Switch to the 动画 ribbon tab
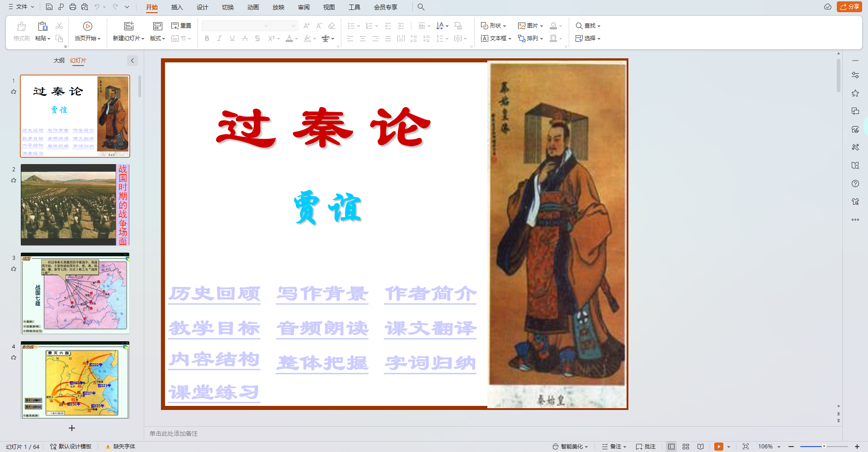Screen dimensions: 868x452 (x=253, y=7)
